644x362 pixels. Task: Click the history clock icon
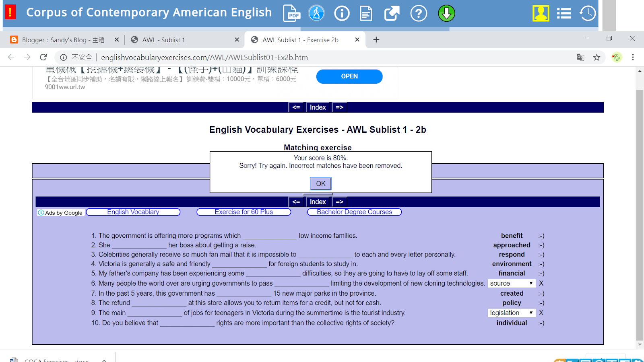coord(587,13)
